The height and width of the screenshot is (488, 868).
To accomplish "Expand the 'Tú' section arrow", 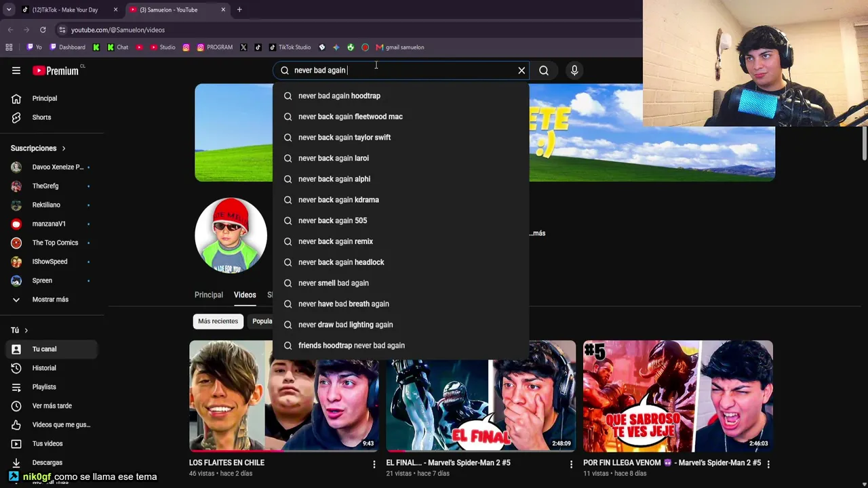I will click(x=26, y=330).
